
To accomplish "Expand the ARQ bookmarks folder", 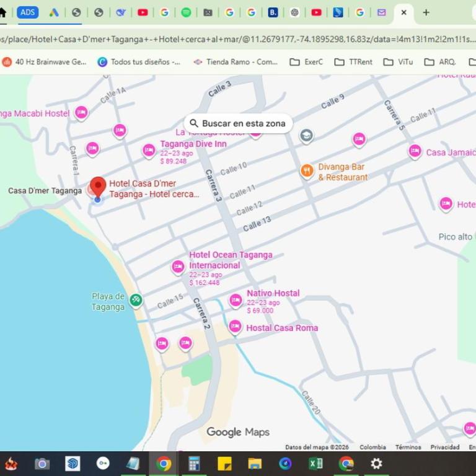I will pyautogui.click(x=440, y=62).
